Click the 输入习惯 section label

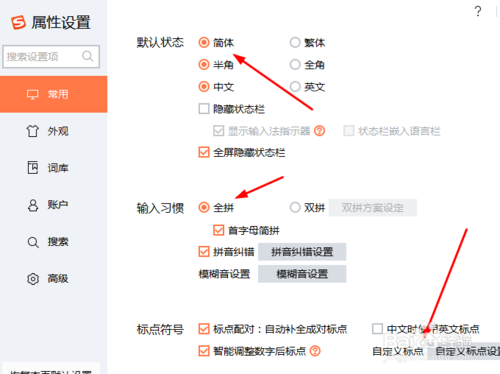[160, 208]
